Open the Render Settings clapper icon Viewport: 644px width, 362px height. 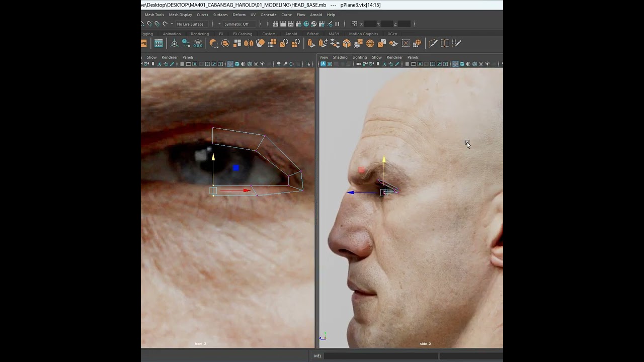pos(298,24)
